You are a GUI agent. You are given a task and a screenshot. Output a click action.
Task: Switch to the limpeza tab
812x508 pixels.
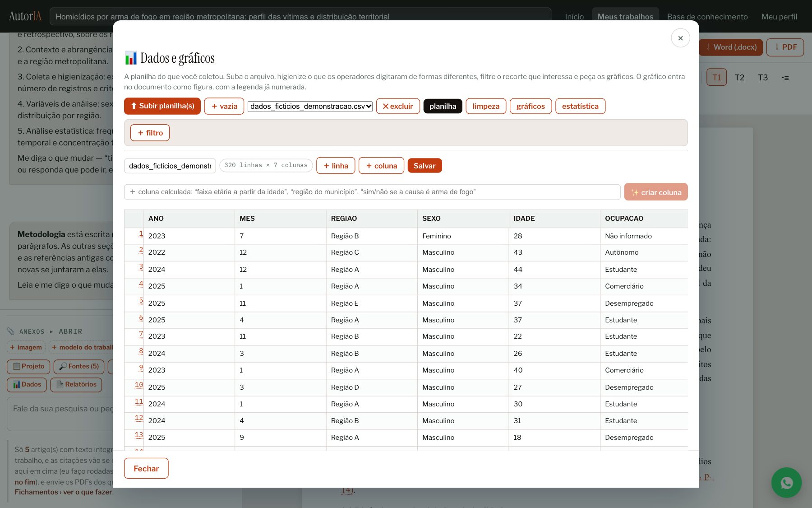[486, 106]
